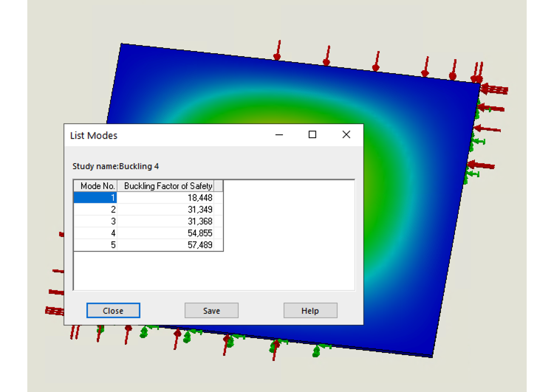Click the Study name:Buckling 4 label
554x392 pixels.
(x=115, y=166)
